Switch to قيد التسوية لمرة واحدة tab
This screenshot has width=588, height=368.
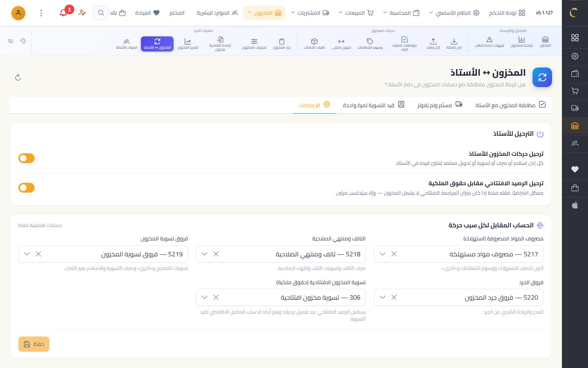click(374, 105)
